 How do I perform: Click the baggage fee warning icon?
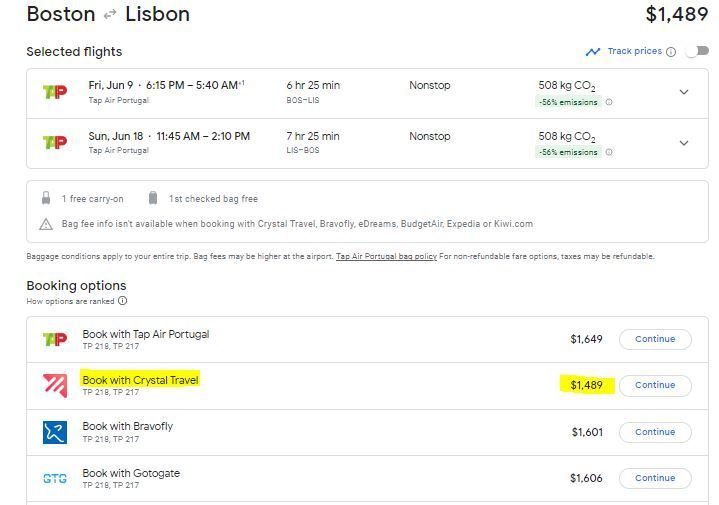coord(46,224)
